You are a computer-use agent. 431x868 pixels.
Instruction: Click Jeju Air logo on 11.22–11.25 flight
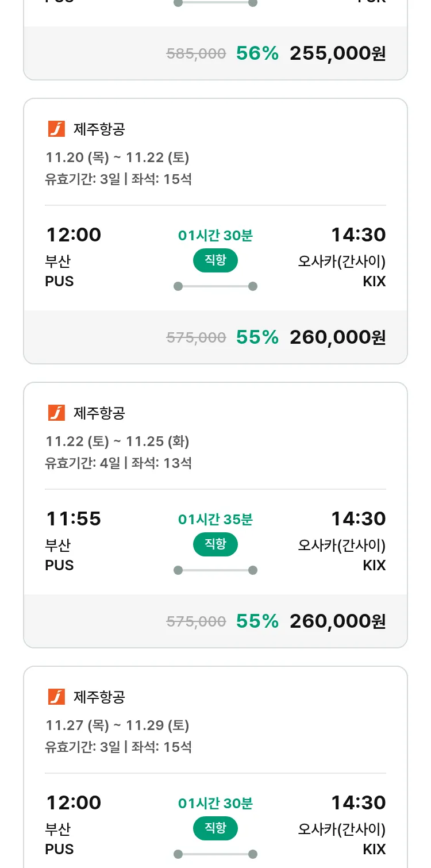[56, 413]
